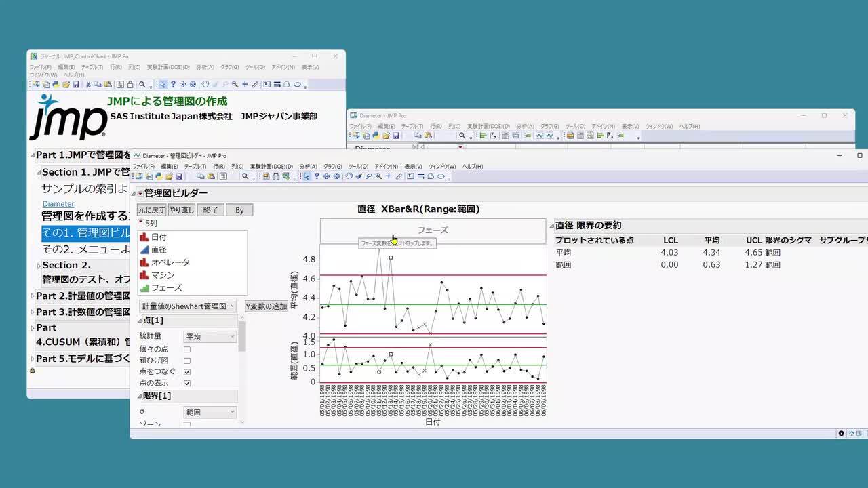Click the フェーズ drop zone above the chart
The height and width of the screenshot is (488, 868).
433,230
